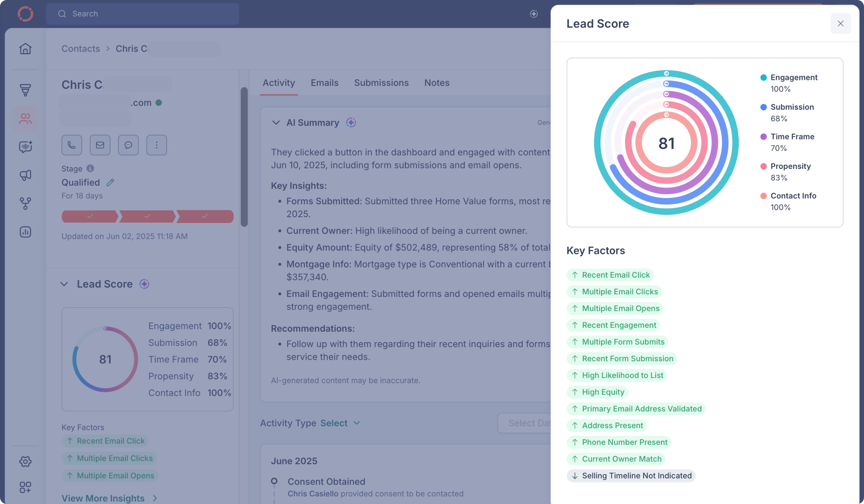864x504 pixels.
Task: Click the Chris Casiello name under Consent Obtained
Action: pyautogui.click(x=313, y=494)
